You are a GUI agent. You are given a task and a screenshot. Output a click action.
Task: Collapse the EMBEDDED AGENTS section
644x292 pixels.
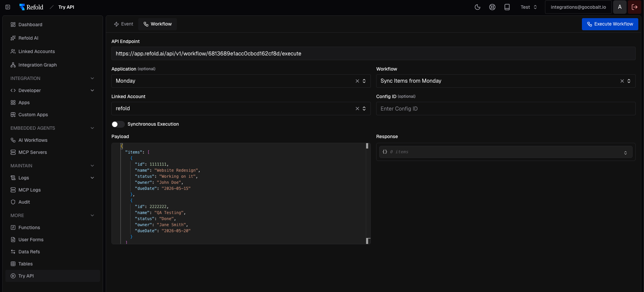click(92, 128)
